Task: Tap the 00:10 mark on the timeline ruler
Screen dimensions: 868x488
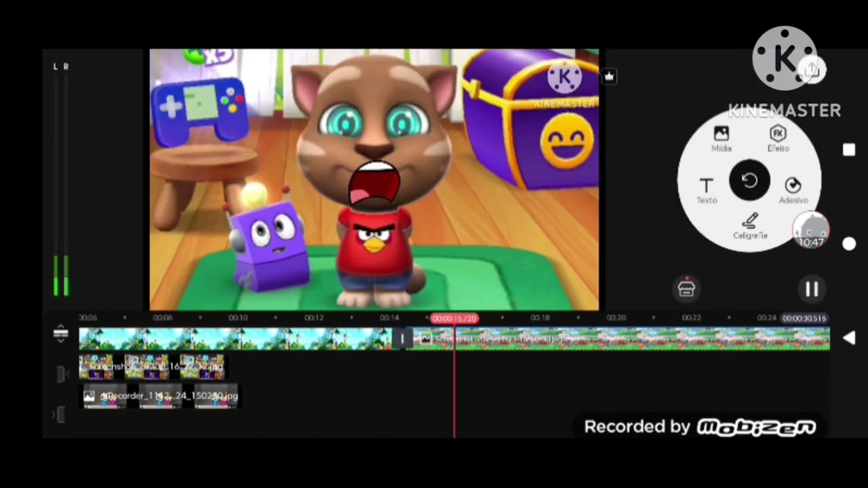Action: click(238, 317)
